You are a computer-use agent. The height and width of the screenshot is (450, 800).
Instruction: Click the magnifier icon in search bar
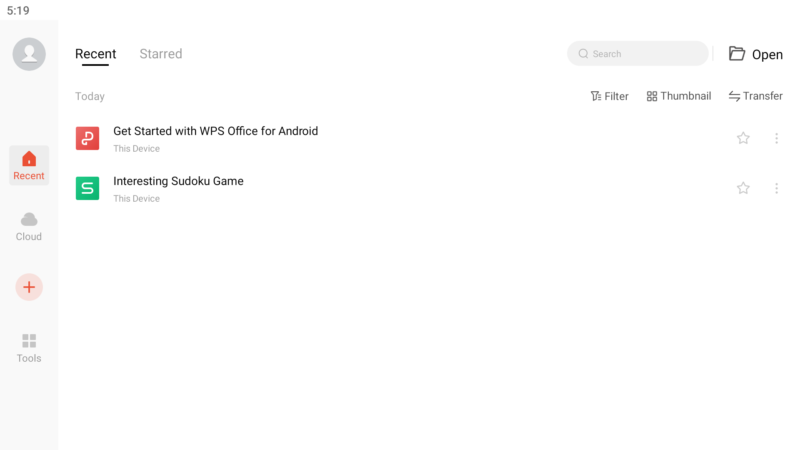[x=584, y=54]
